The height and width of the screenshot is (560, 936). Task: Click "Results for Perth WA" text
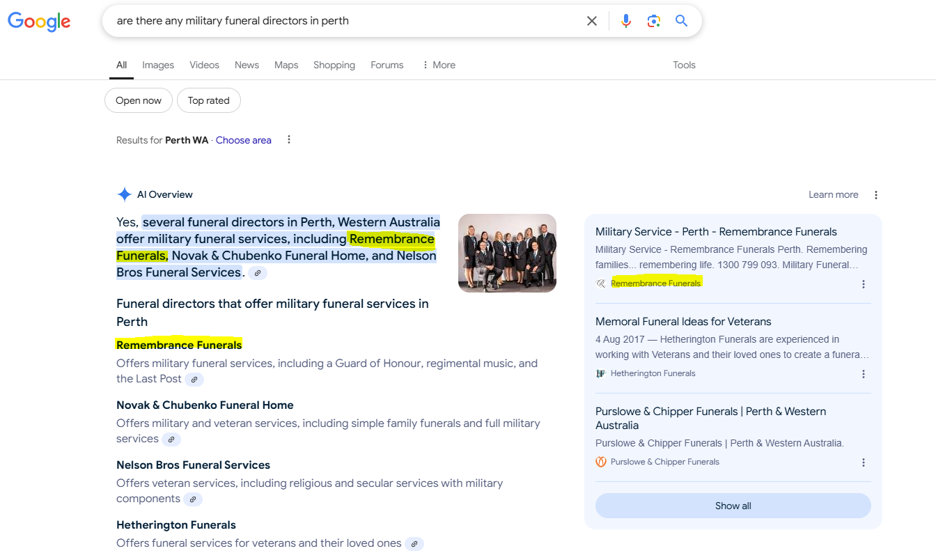point(162,140)
